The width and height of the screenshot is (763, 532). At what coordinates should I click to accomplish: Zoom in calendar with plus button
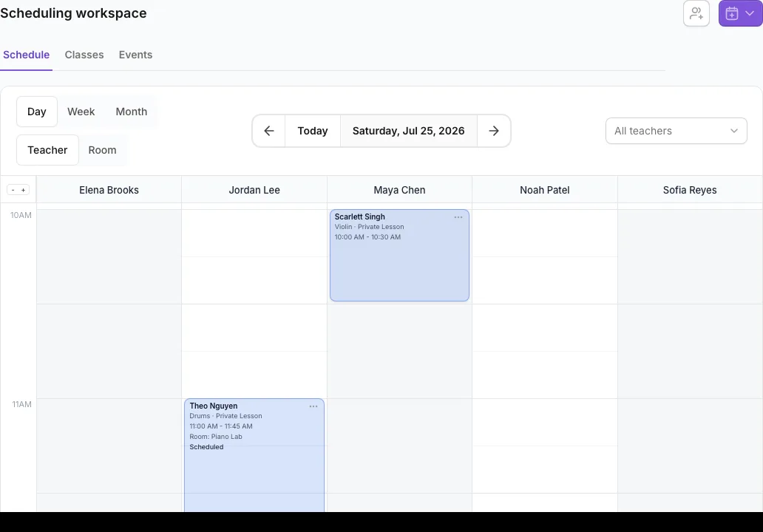click(24, 190)
